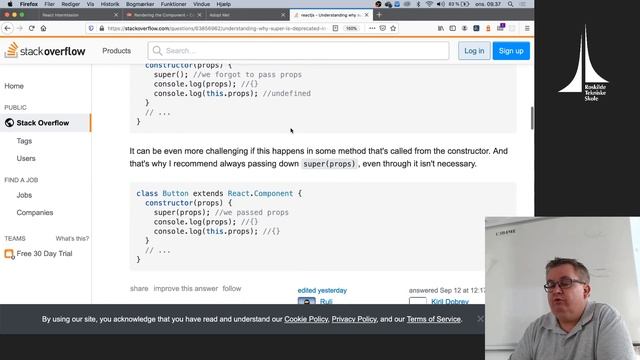Open Spotlight search in menu bar

click(510, 4)
